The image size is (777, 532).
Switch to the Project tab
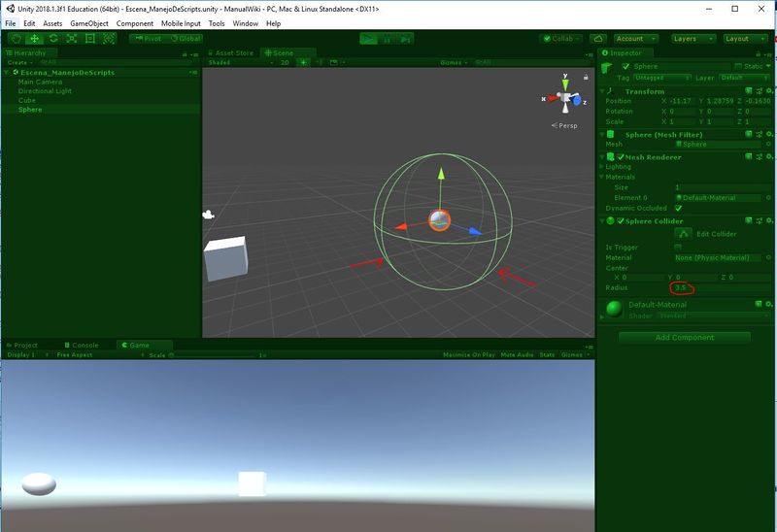(x=22, y=346)
